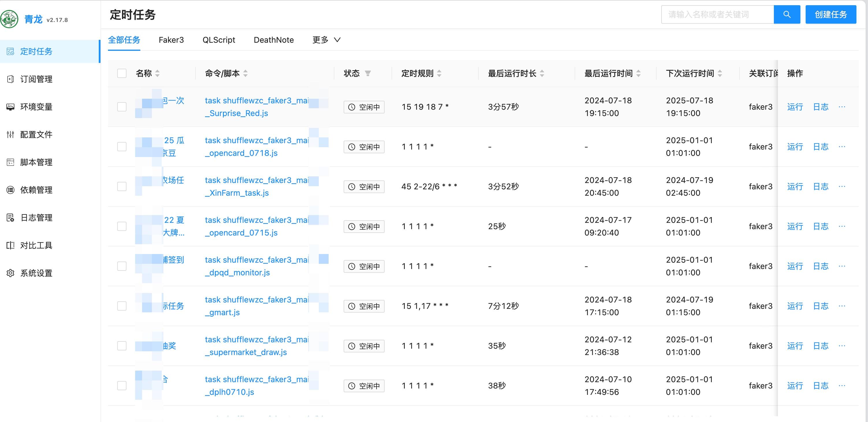Click the 状态 column filter funnel icon
This screenshot has width=868, height=422.
click(x=368, y=73)
